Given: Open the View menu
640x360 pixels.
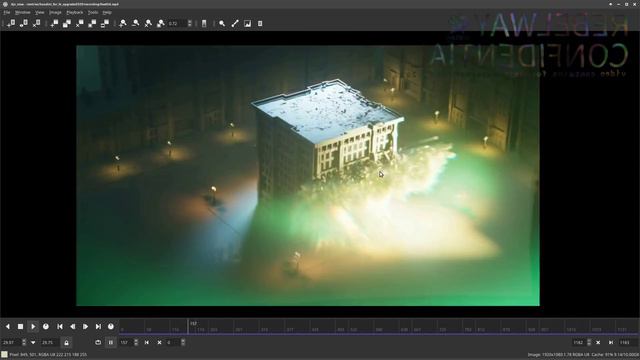Looking at the screenshot, I should (x=40, y=12).
